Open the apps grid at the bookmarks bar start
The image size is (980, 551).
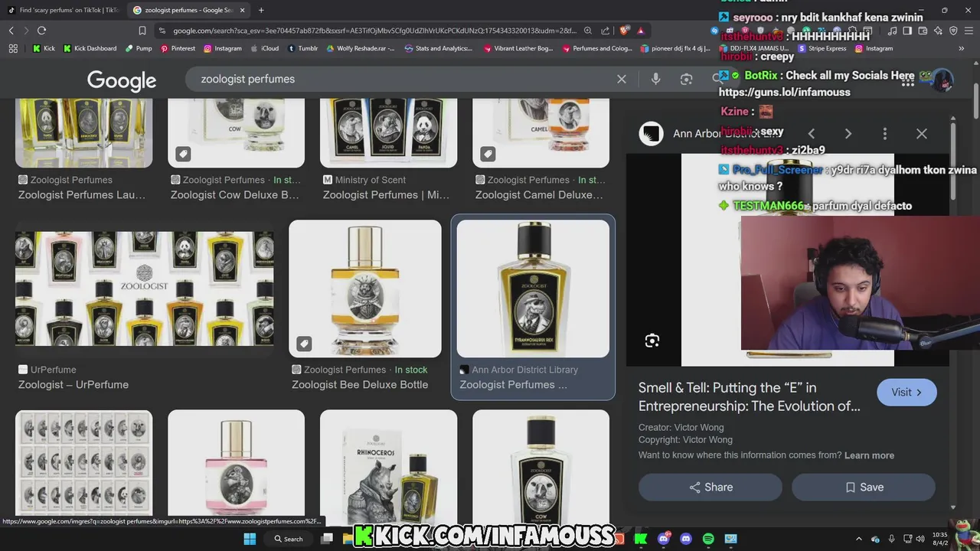tap(13, 48)
